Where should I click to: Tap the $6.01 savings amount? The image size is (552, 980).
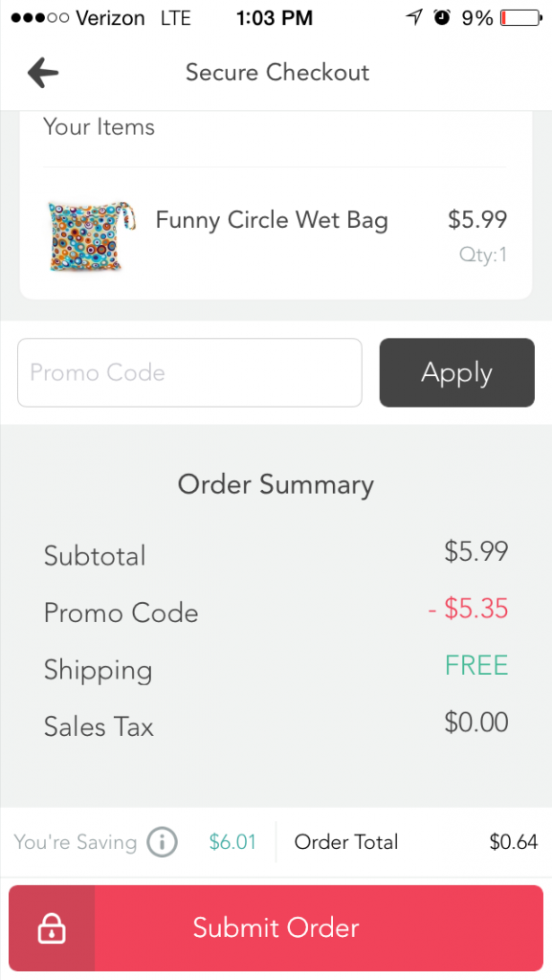pyautogui.click(x=233, y=842)
